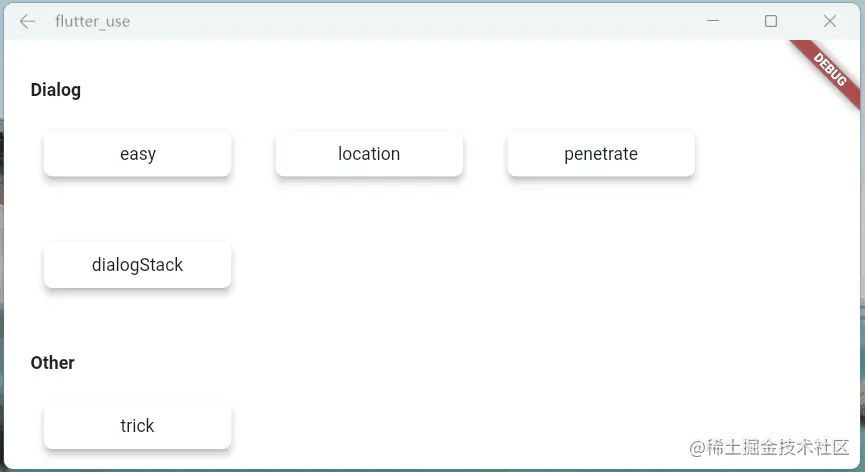Click the trick button under Other

(137, 426)
